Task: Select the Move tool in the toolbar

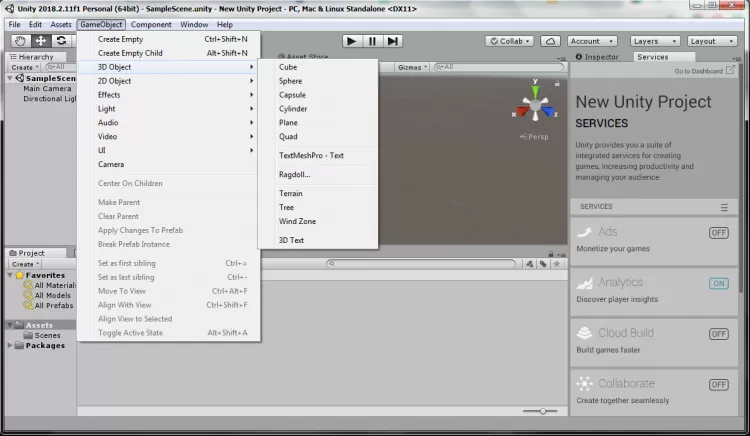Action: tap(41, 41)
